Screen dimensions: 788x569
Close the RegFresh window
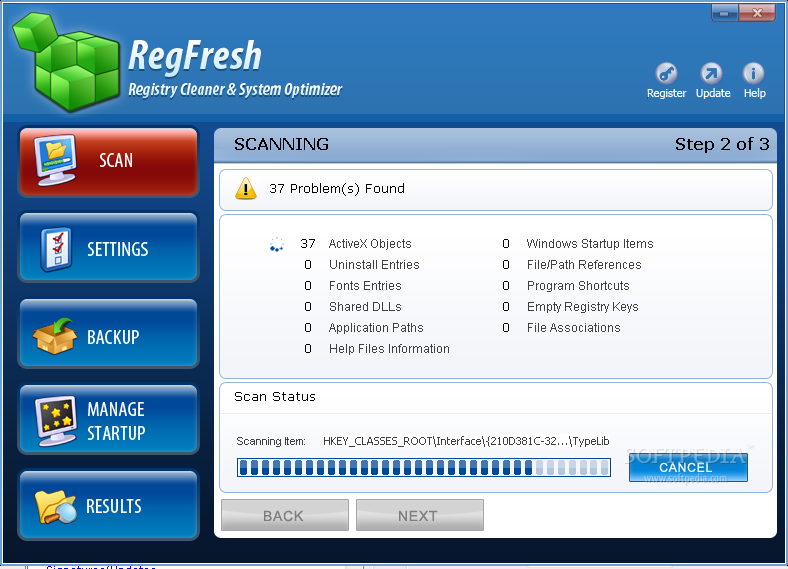[x=757, y=13]
